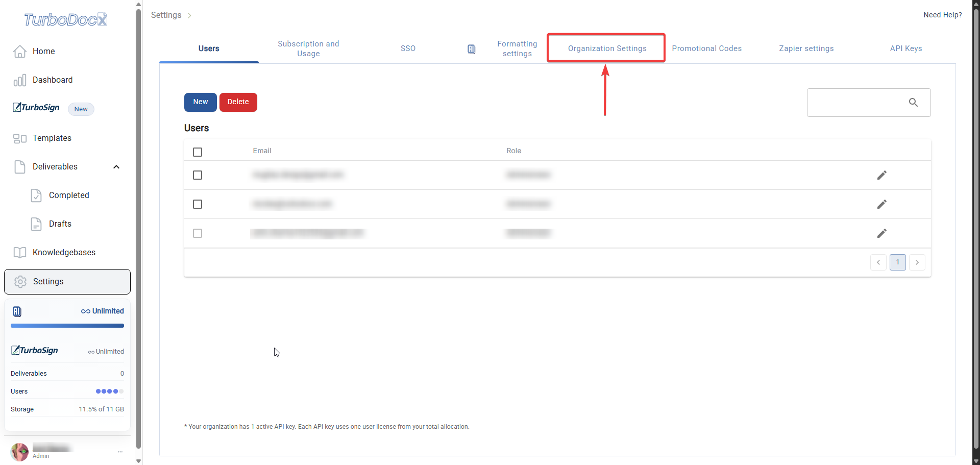This screenshot has height=465, width=980.
Task: Click the Unlimited plan link
Action: [103, 311]
